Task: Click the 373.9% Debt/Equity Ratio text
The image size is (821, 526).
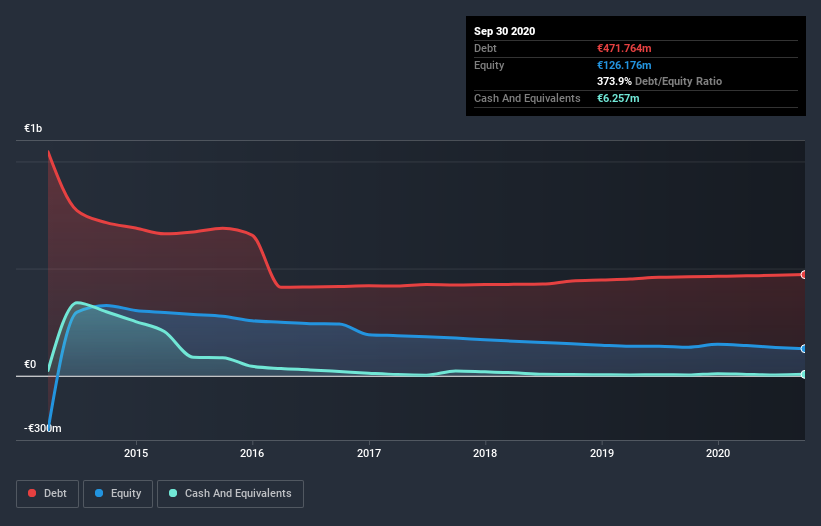Action: click(659, 81)
